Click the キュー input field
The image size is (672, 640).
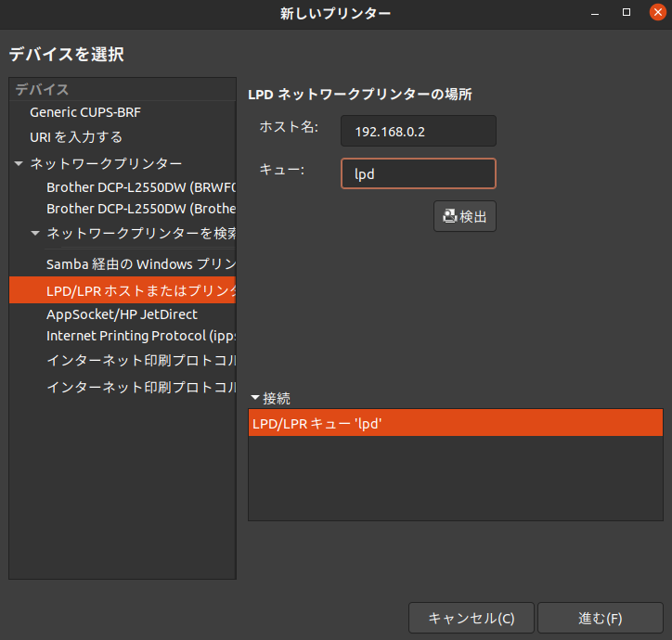point(418,173)
